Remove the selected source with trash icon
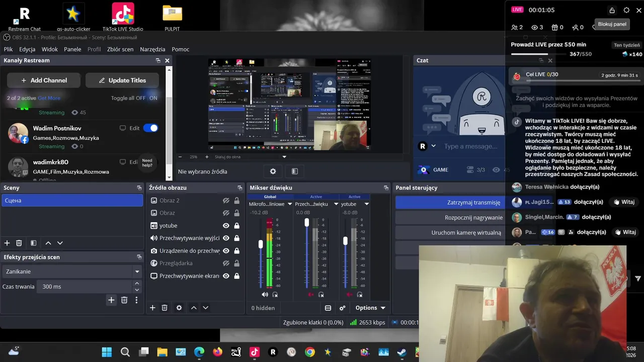Image resolution: width=644 pixels, height=362 pixels. tap(165, 308)
